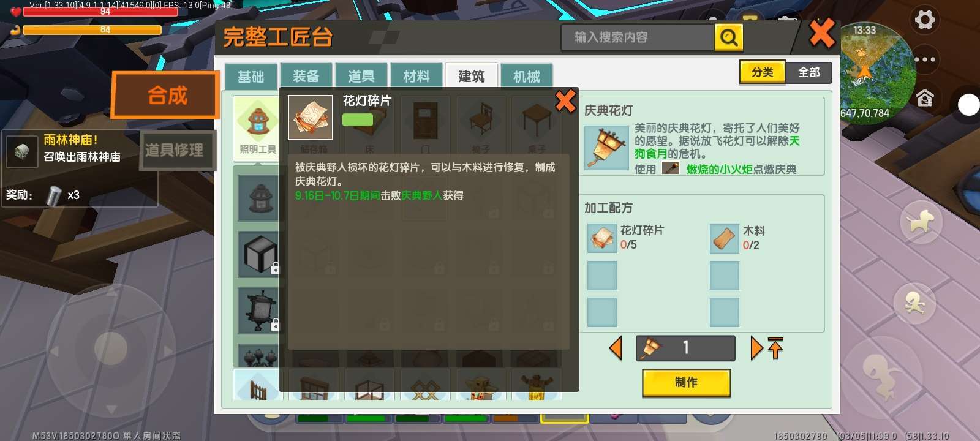980x441 pixels.
Task: Tap the mount dog action icon
Action: [921, 221]
